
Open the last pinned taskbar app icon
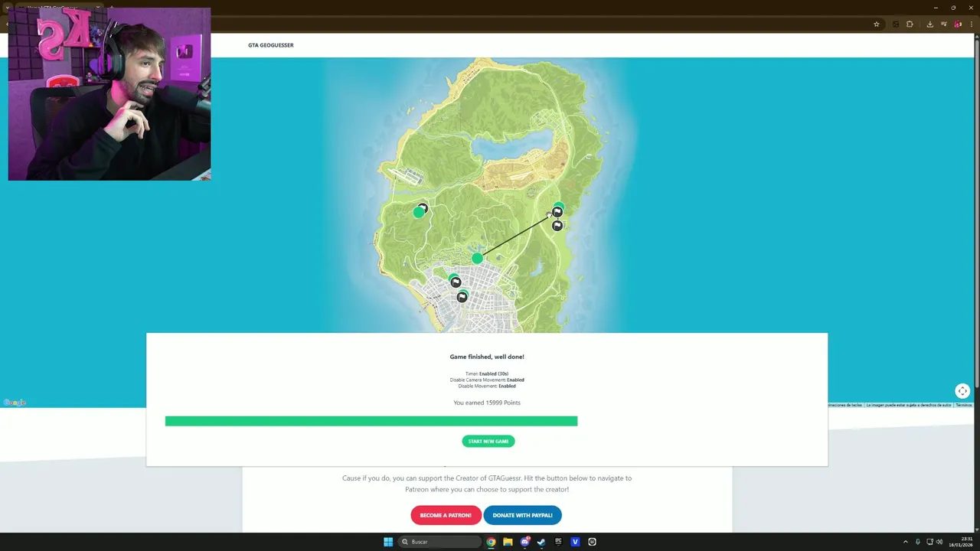pos(592,542)
